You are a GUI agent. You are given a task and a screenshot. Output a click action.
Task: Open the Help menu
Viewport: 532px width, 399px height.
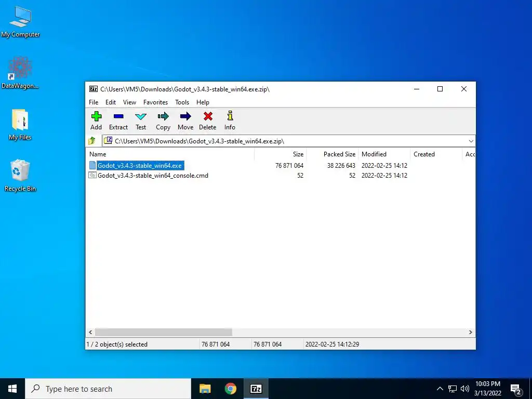(203, 102)
